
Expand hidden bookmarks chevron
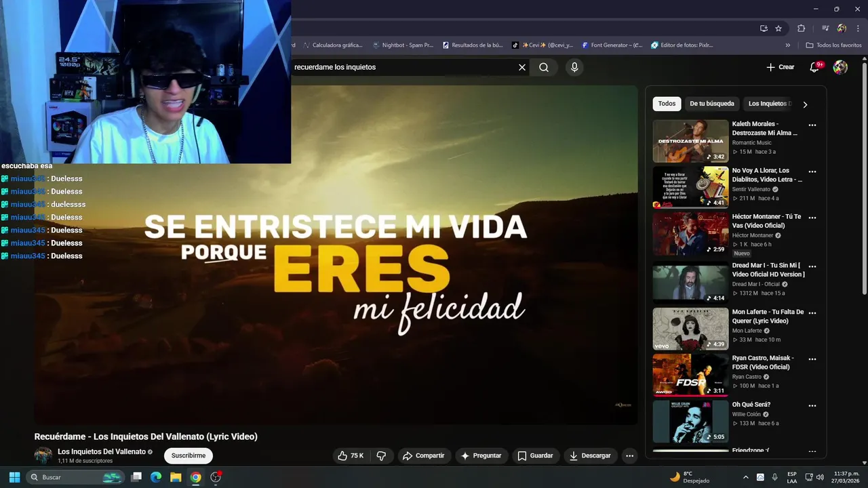click(x=788, y=45)
